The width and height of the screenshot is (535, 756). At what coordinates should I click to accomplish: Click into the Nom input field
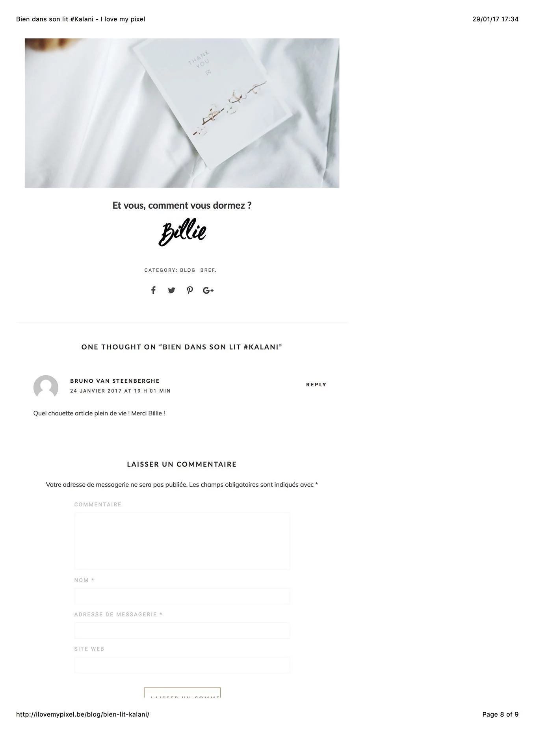[x=182, y=596]
